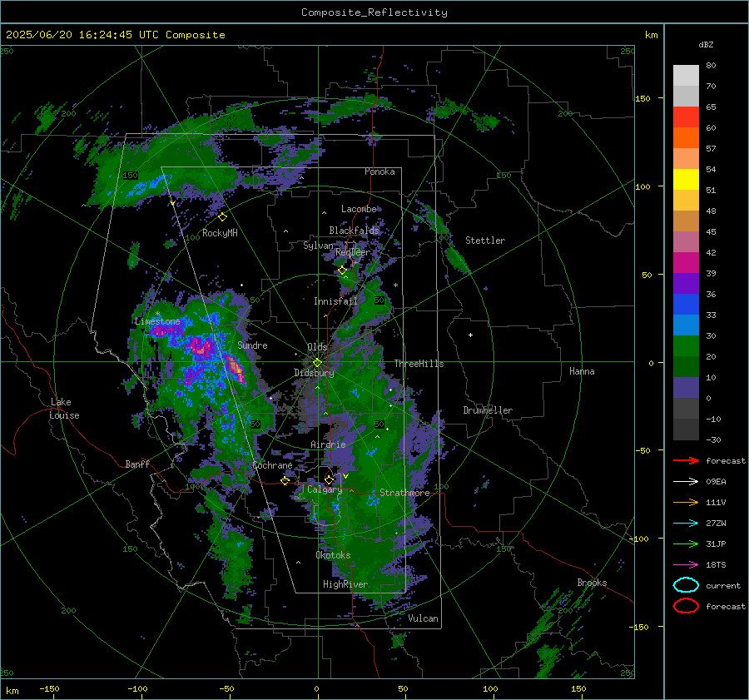This screenshot has height=700, width=749.
Task: Click the Banff town label
Action: tap(137, 464)
